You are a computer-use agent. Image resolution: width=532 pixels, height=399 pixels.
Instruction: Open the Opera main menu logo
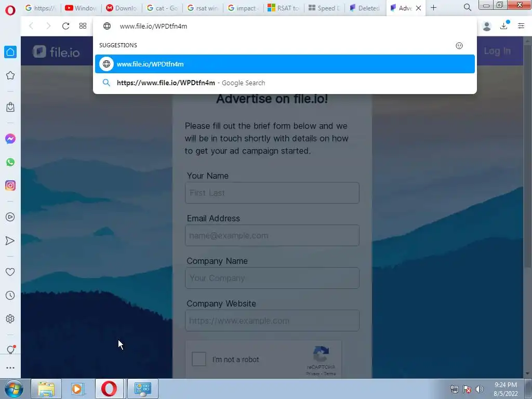click(x=10, y=10)
